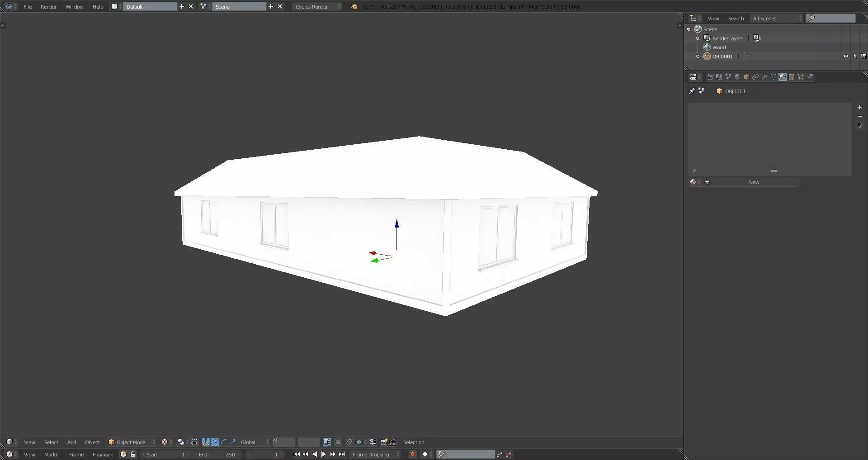Image resolution: width=868 pixels, height=460 pixels.
Task: Click the New material button
Action: point(754,182)
